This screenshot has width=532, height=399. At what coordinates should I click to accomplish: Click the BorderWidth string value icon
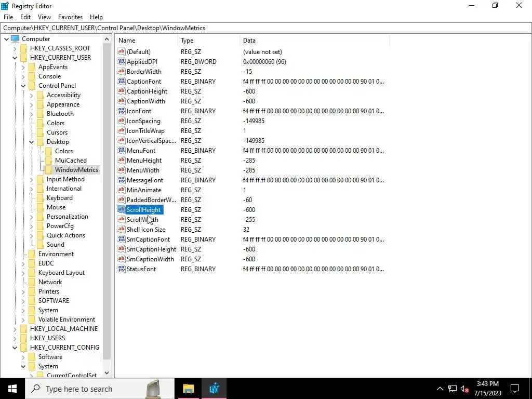pyautogui.click(x=122, y=71)
